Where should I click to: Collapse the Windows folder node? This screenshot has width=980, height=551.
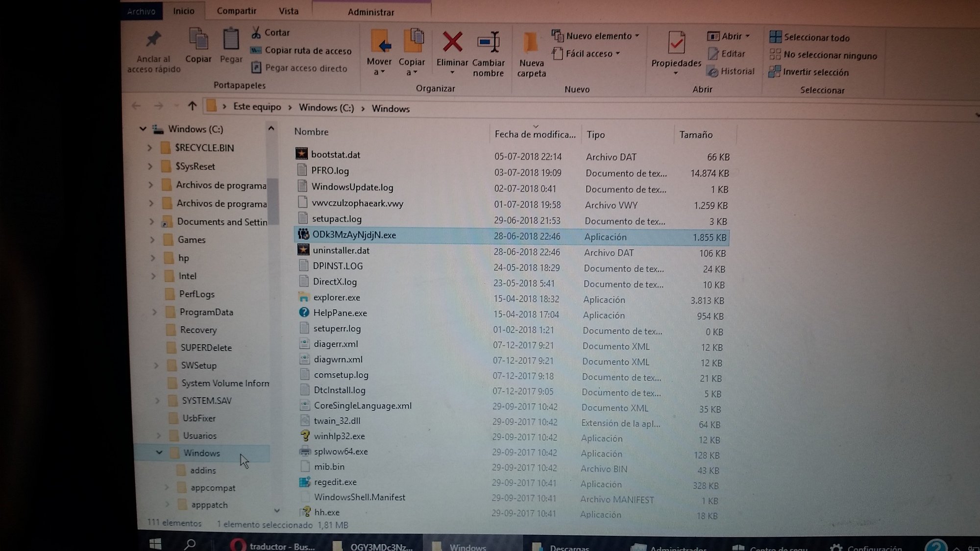159,453
